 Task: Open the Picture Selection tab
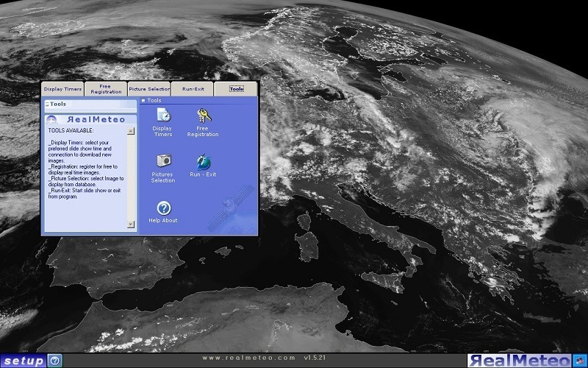tap(149, 89)
